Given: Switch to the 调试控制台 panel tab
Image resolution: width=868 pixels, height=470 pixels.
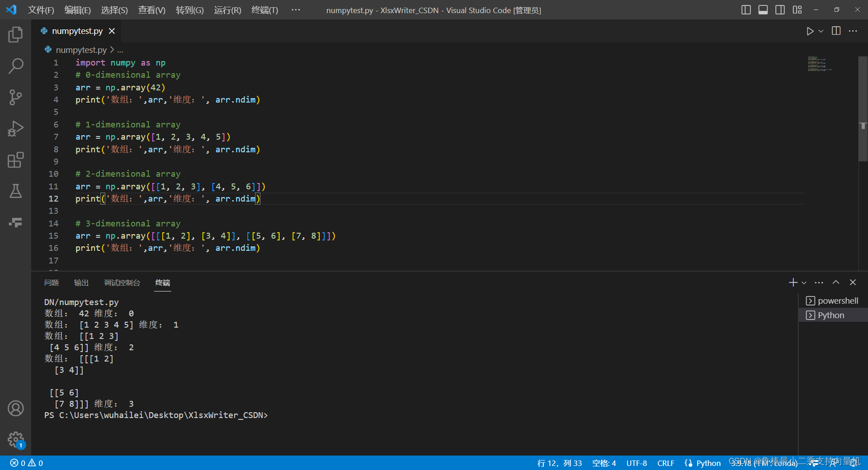Looking at the screenshot, I should [x=122, y=282].
